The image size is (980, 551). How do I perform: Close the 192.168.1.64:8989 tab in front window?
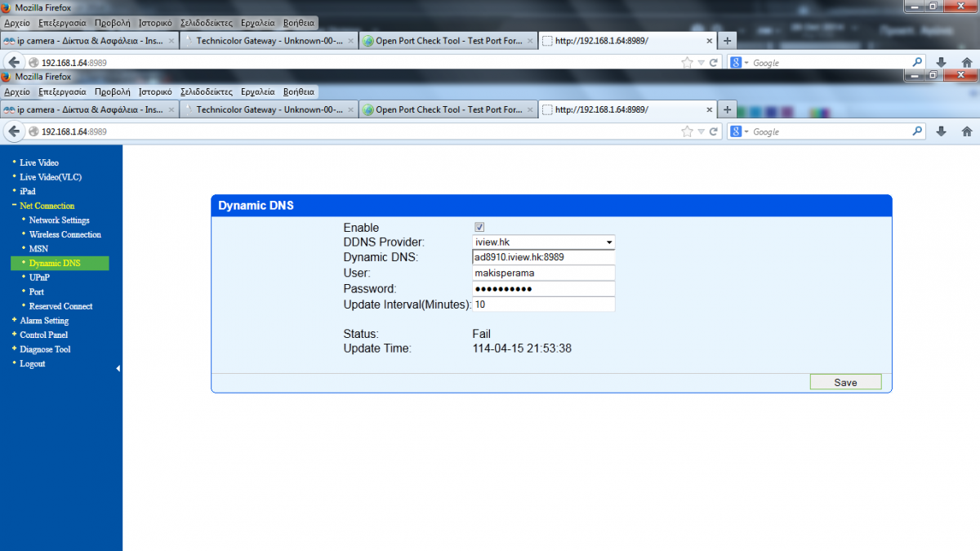coord(709,109)
